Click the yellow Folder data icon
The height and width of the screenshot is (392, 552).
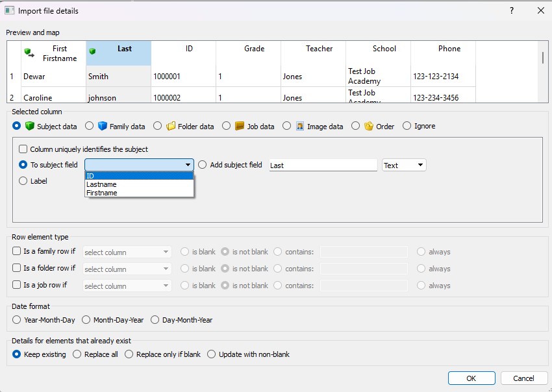[171, 126]
